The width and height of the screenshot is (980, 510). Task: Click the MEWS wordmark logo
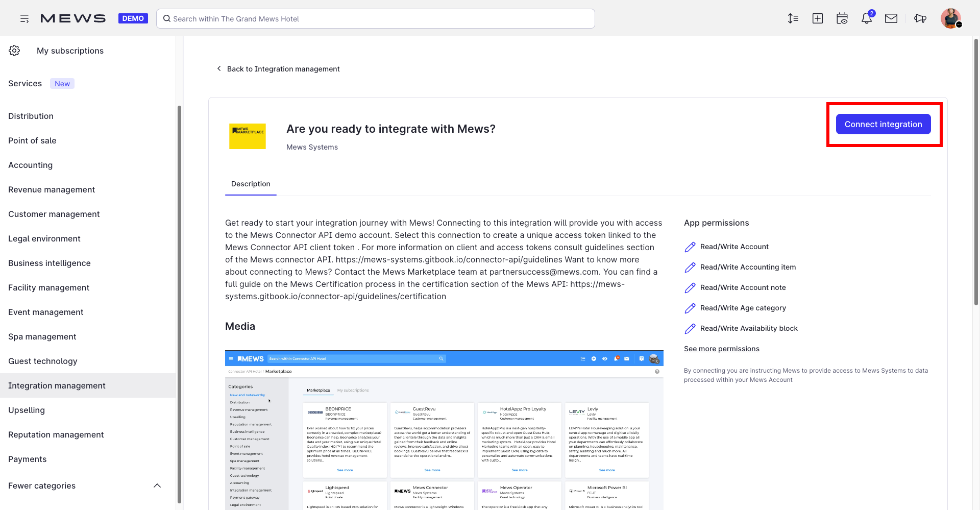coord(73,18)
